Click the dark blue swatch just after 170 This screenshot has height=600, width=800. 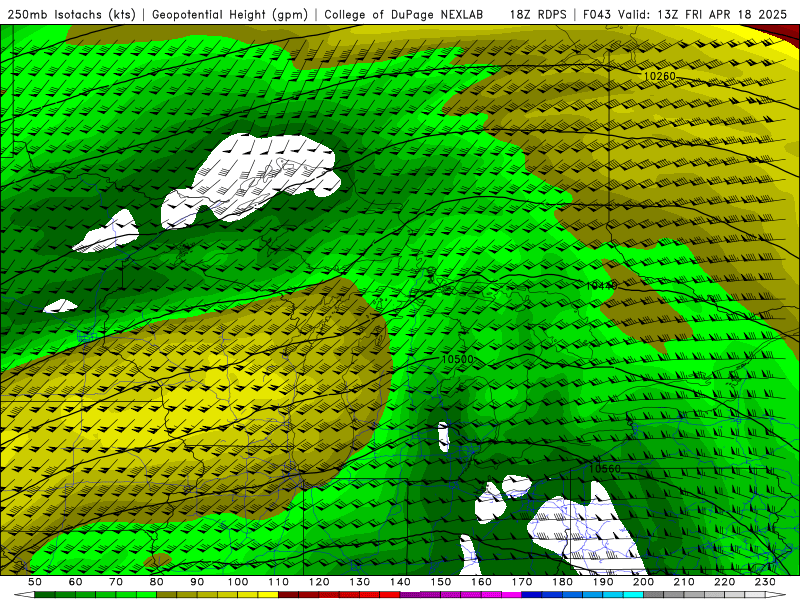point(532,595)
